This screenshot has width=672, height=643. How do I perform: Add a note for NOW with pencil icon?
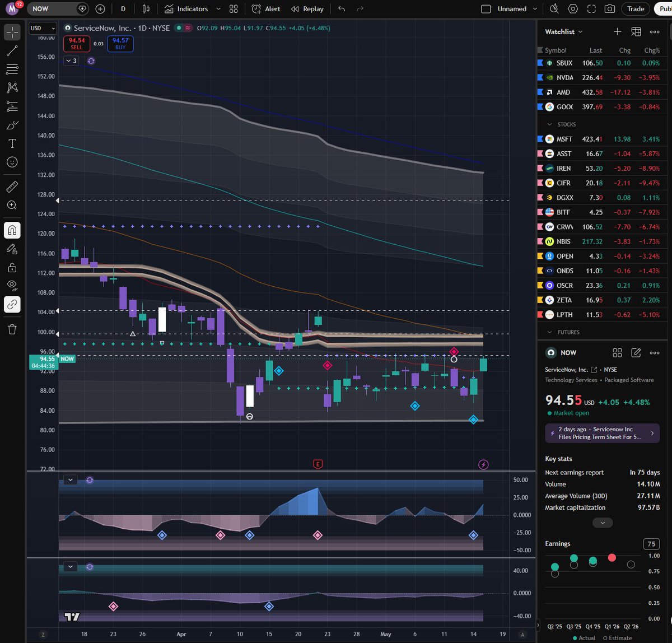pos(636,352)
